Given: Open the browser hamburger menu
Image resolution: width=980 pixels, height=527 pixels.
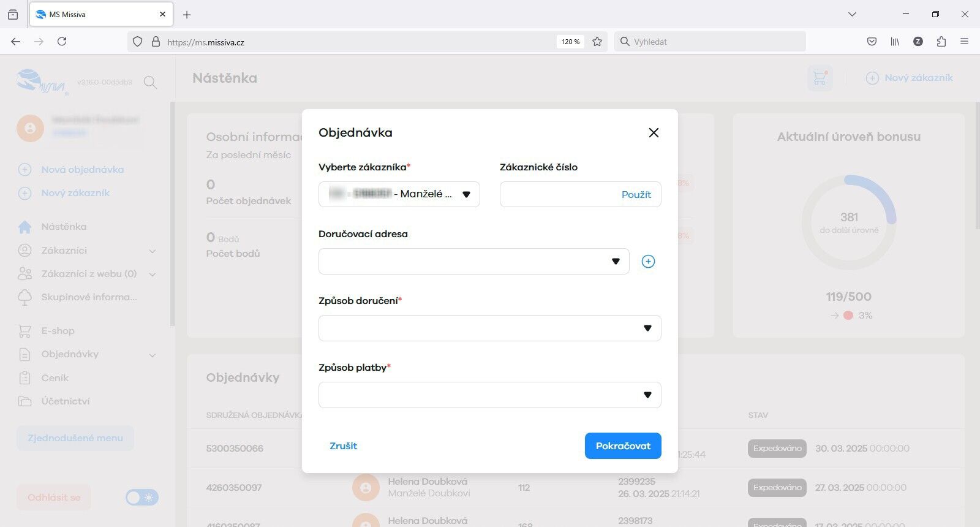Looking at the screenshot, I should [x=965, y=42].
